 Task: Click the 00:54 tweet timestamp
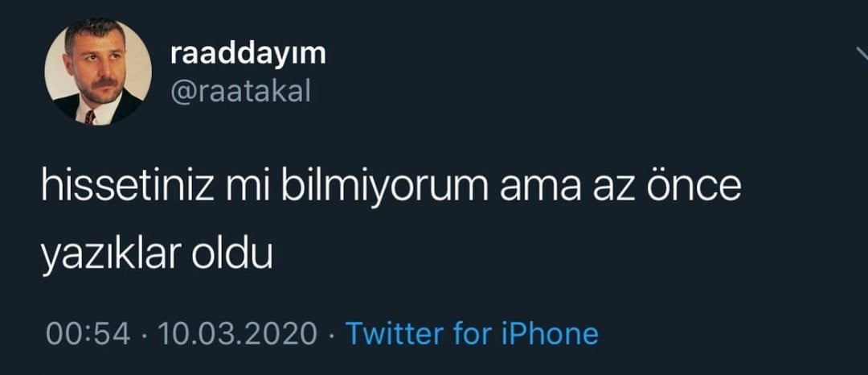[x=88, y=334]
